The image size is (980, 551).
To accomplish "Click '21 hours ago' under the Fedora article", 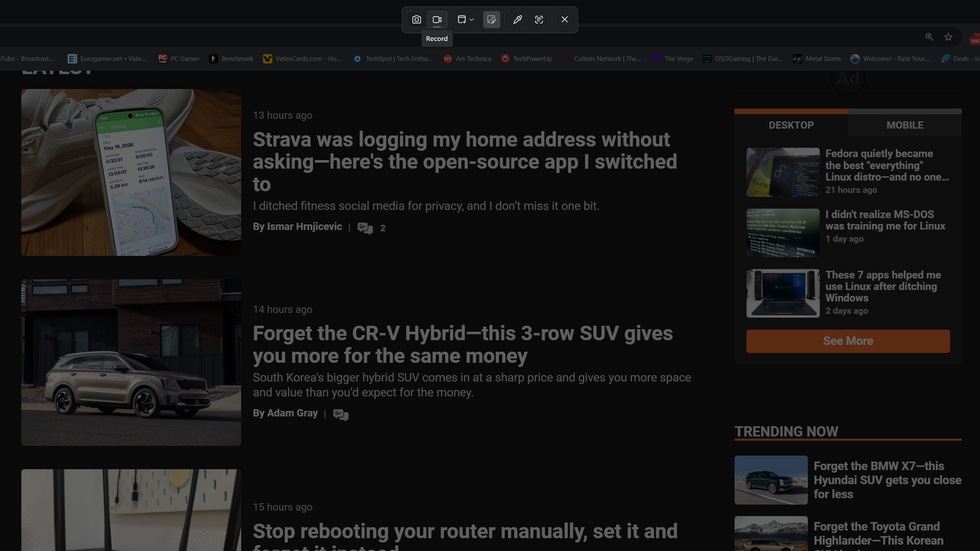I will [851, 190].
